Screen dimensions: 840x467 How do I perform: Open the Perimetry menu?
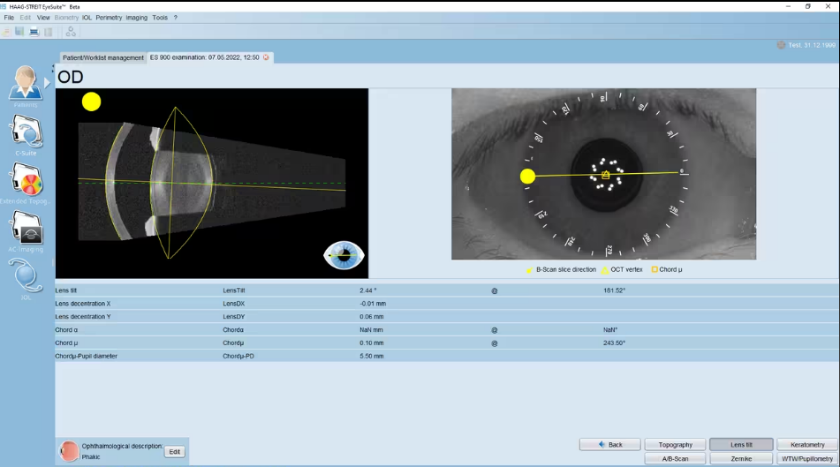109,18
